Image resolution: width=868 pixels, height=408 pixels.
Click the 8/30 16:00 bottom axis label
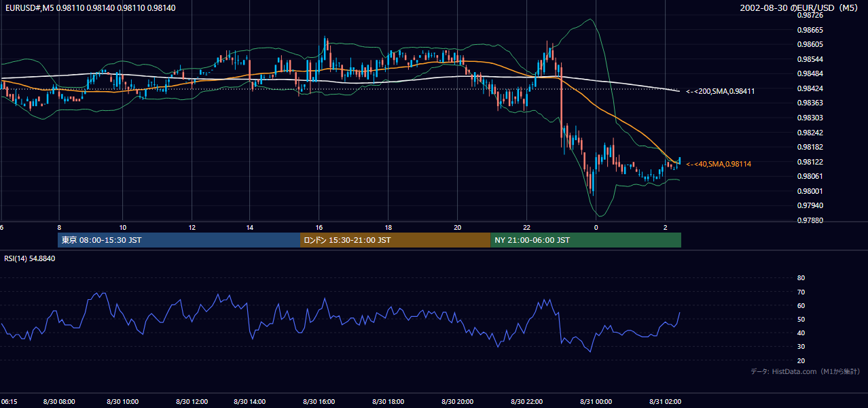click(x=319, y=402)
